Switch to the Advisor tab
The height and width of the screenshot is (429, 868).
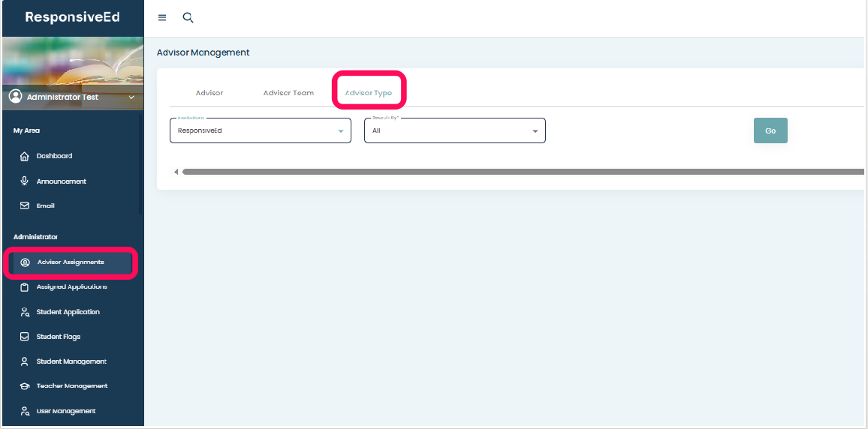click(x=209, y=93)
